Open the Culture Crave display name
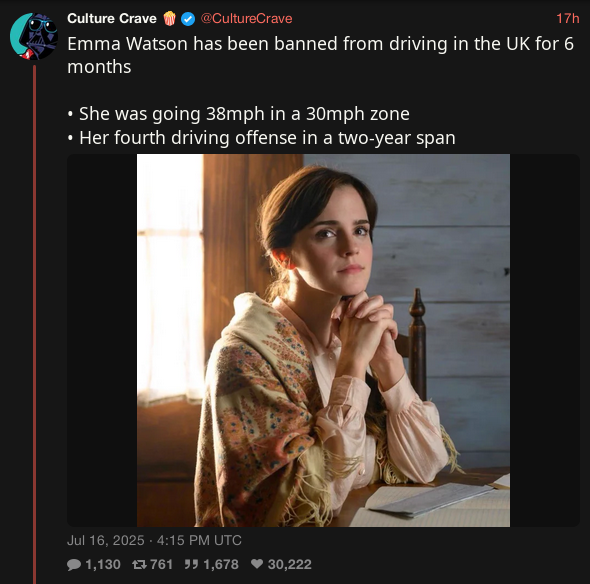 [x=112, y=18]
